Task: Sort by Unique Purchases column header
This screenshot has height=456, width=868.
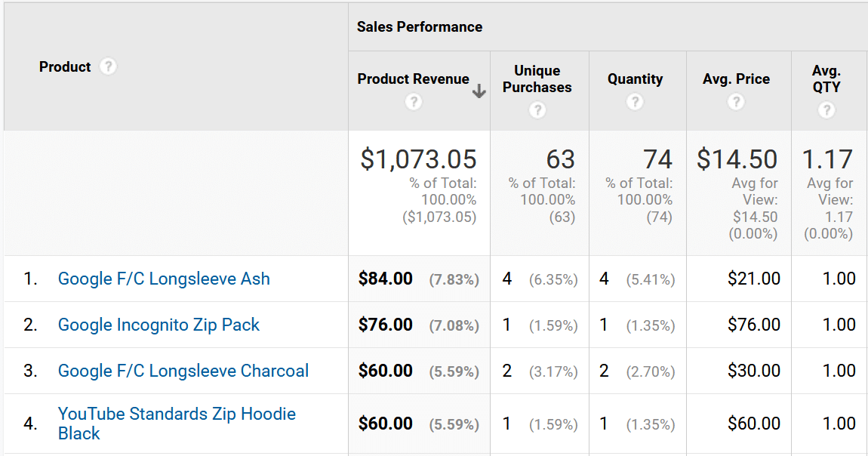Action: coord(537,79)
